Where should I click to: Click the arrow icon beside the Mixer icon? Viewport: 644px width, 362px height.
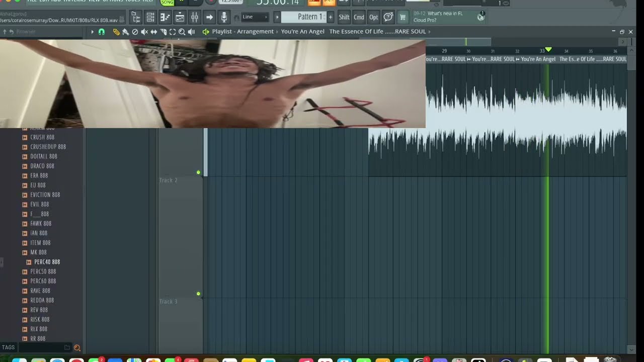209,18
